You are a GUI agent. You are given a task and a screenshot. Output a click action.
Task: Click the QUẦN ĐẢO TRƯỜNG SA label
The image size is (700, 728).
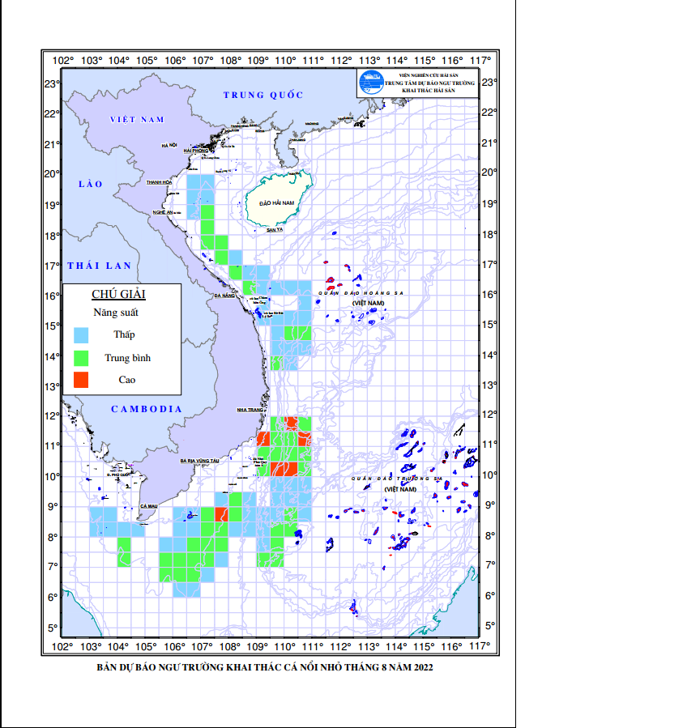click(397, 479)
